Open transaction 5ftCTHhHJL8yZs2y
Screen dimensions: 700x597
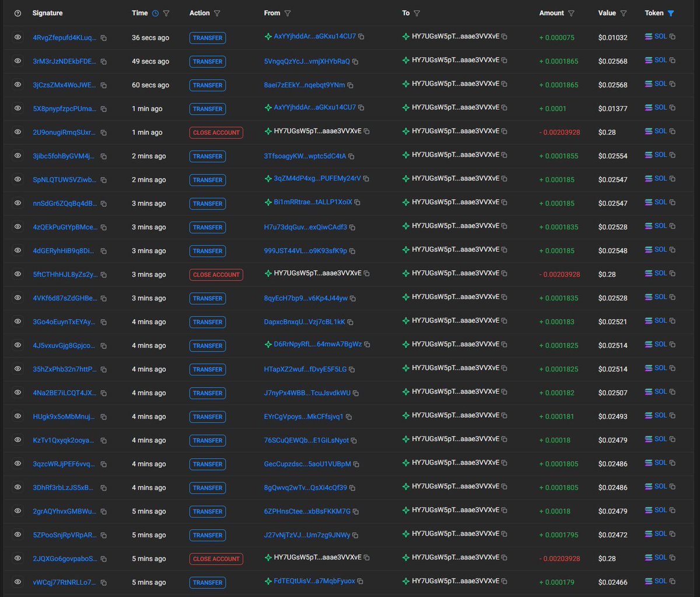(65, 274)
